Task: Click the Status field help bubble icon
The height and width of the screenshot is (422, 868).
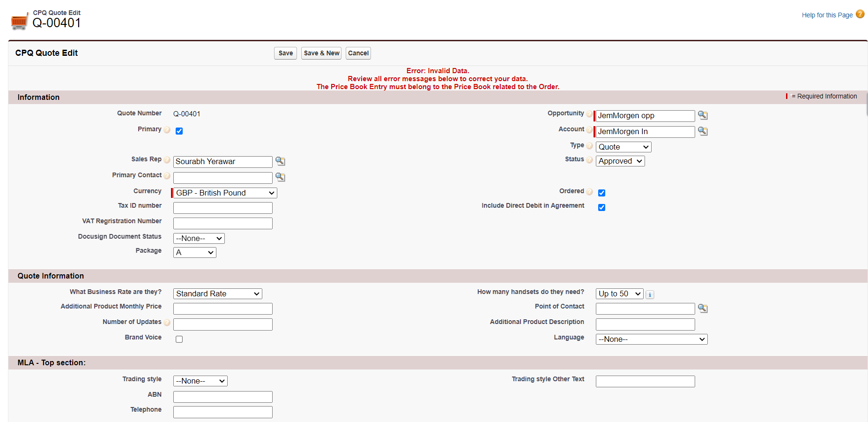Action: pos(590,160)
